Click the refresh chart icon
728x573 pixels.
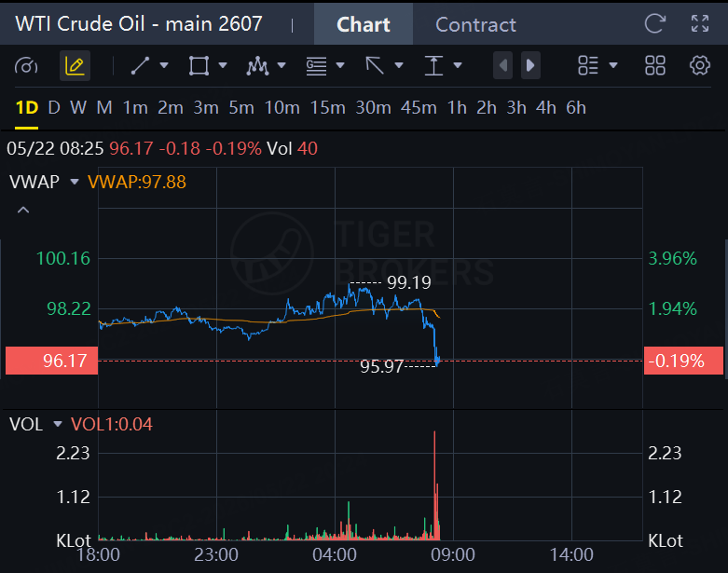pos(655,23)
